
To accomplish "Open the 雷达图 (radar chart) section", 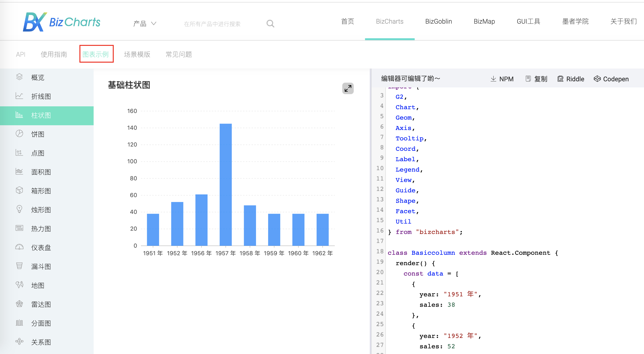I will click(x=41, y=304).
